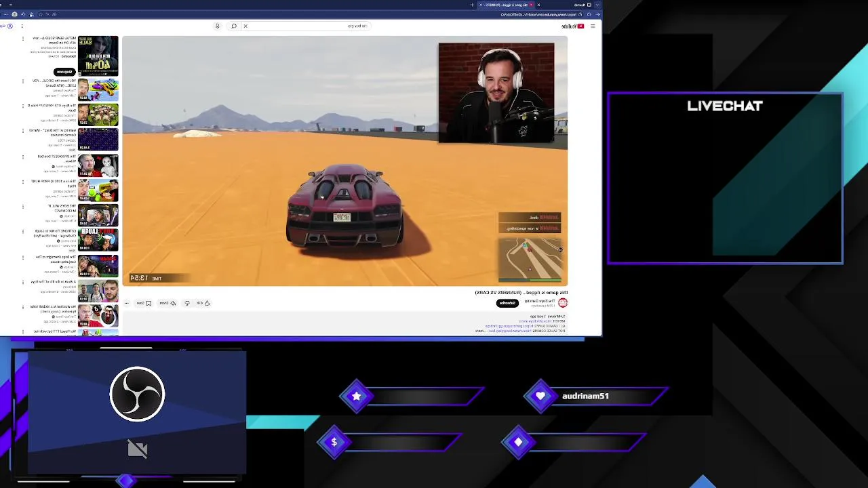Open 1000 IQ Prop Hunt thumbnail
868x488 pixels.
point(98,190)
